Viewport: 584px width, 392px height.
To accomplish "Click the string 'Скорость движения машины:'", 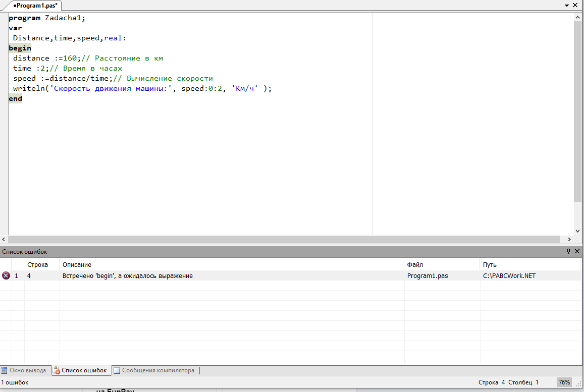I will tap(111, 88).
